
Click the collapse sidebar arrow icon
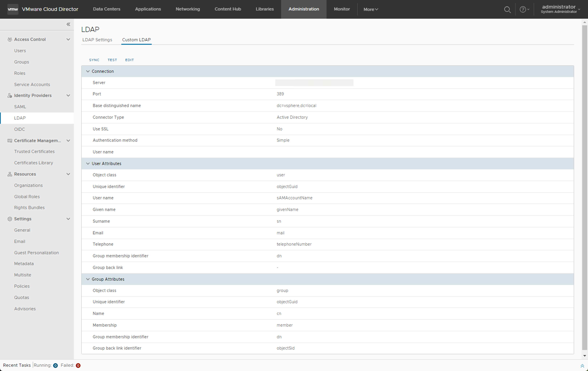(68, 24)
